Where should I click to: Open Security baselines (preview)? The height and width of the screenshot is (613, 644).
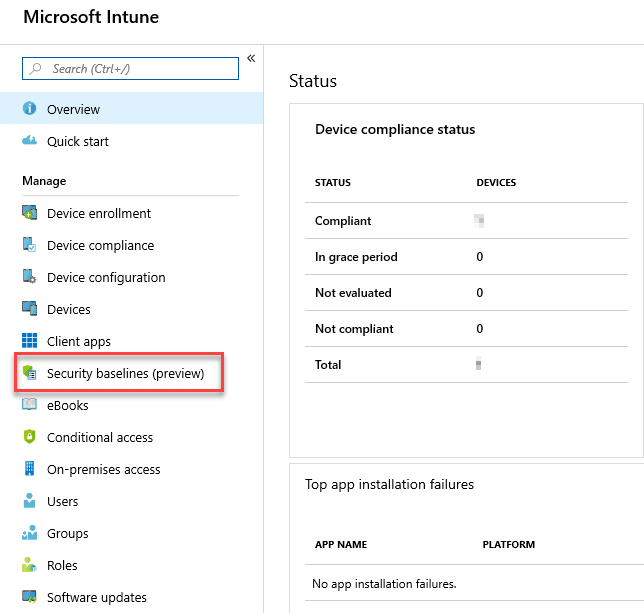pos(119,373)
